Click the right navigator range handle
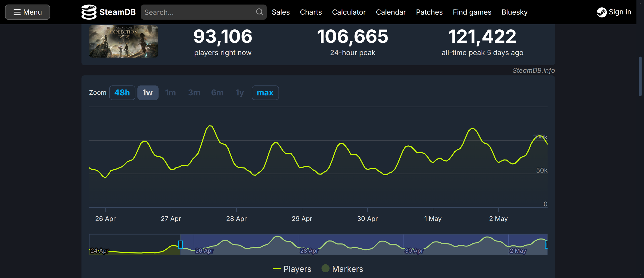This screenshot has width=644, height=278. (546, 244)
